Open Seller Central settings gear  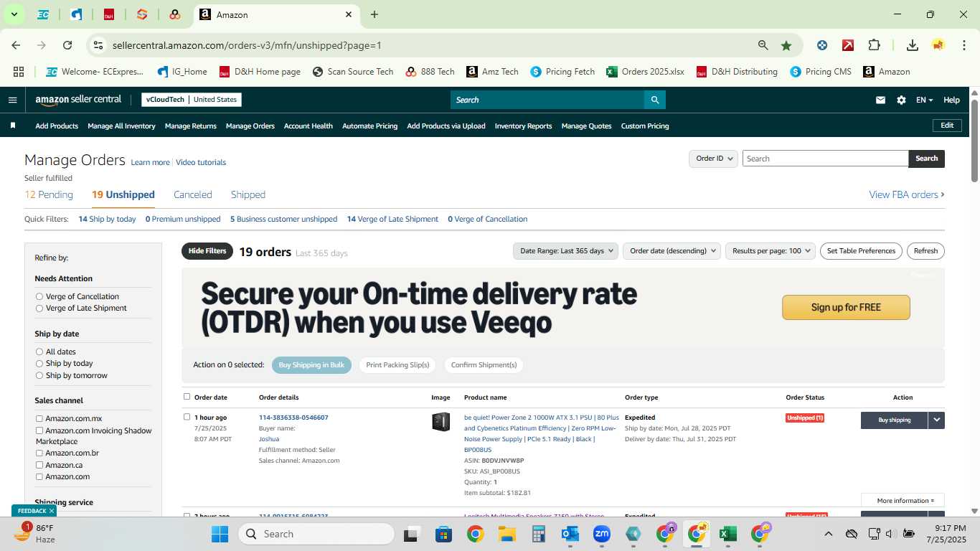pos(901,100)
